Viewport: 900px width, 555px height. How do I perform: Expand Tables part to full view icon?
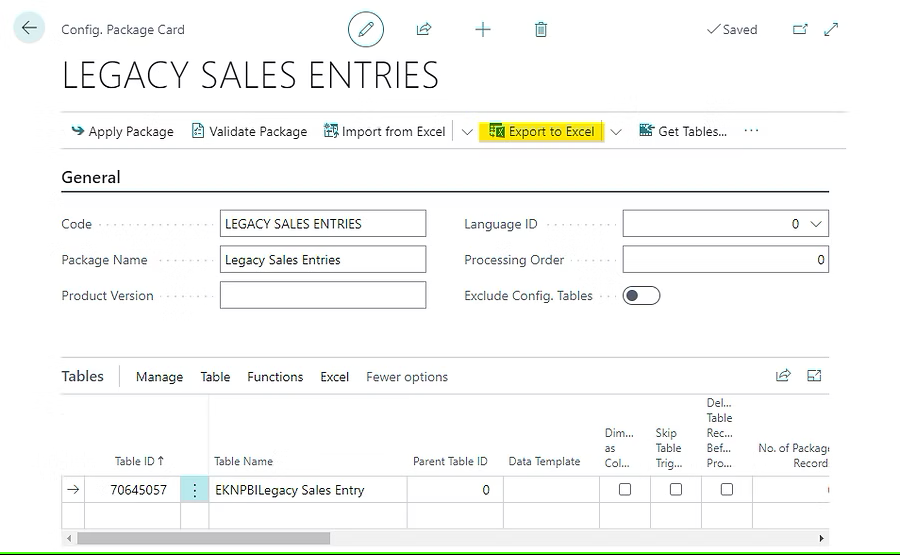tap(814, 375)
